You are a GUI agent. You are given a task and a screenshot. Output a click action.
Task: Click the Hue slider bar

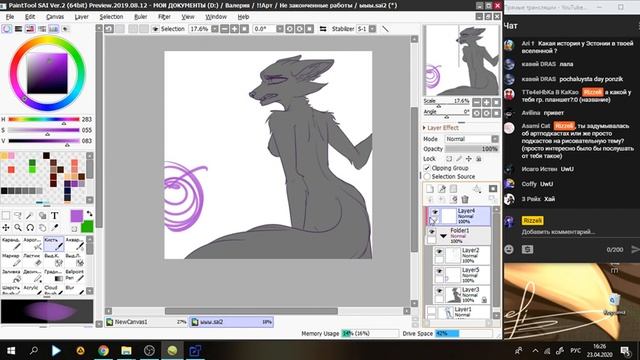coord(44,119)
